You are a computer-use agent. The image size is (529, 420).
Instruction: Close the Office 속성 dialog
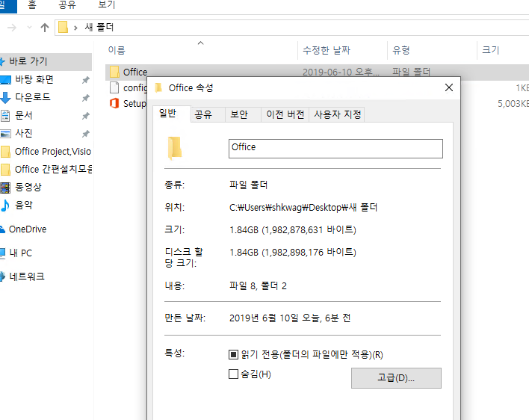449,87
